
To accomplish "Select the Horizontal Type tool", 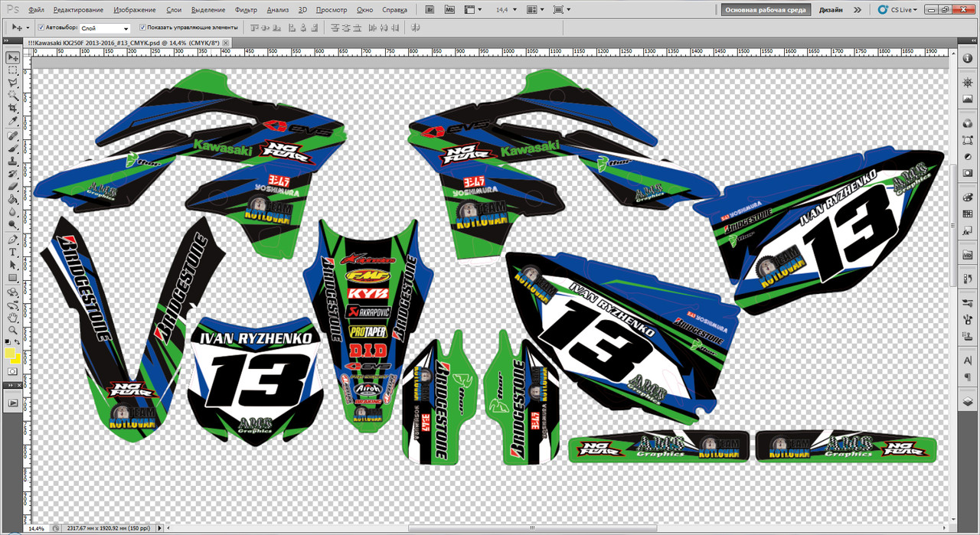I will pyautogui.click(x=13, y=252).
